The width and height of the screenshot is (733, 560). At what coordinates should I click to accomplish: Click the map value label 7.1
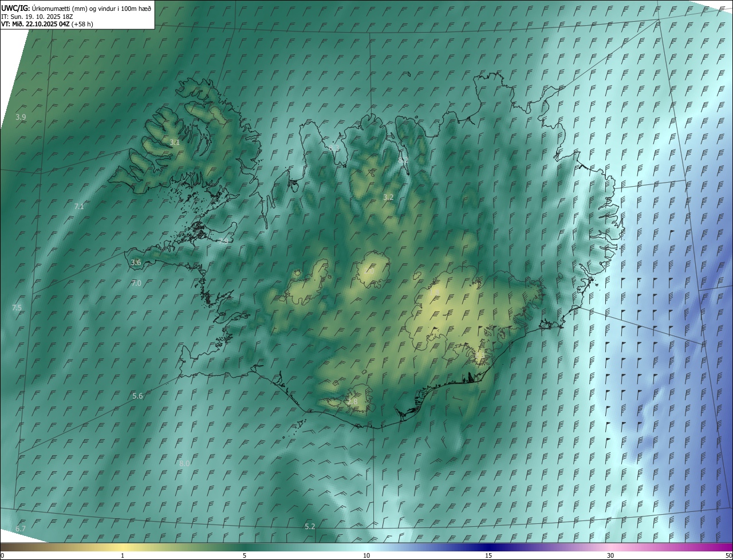tap(79, 206)
